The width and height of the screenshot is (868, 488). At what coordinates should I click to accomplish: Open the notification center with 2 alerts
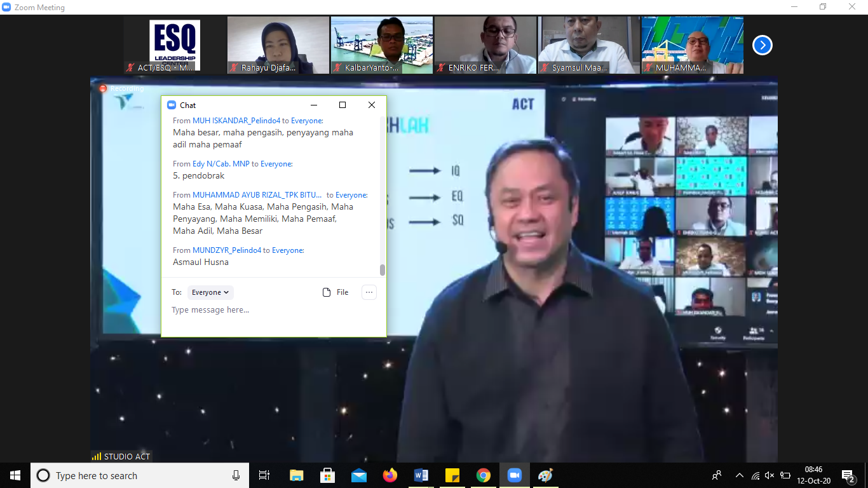[x=848, y=475]
